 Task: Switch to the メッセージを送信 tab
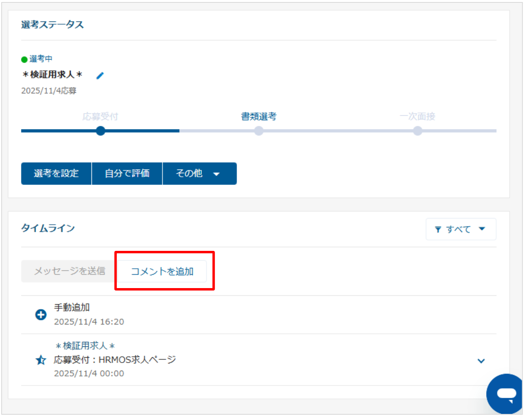[x=70, y=271]
